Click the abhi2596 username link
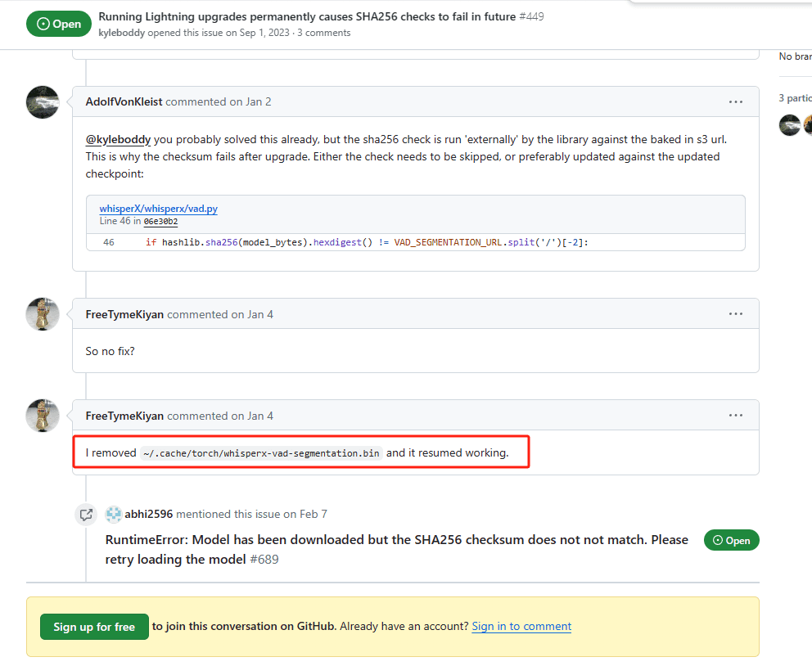 [x=148, y=515]
